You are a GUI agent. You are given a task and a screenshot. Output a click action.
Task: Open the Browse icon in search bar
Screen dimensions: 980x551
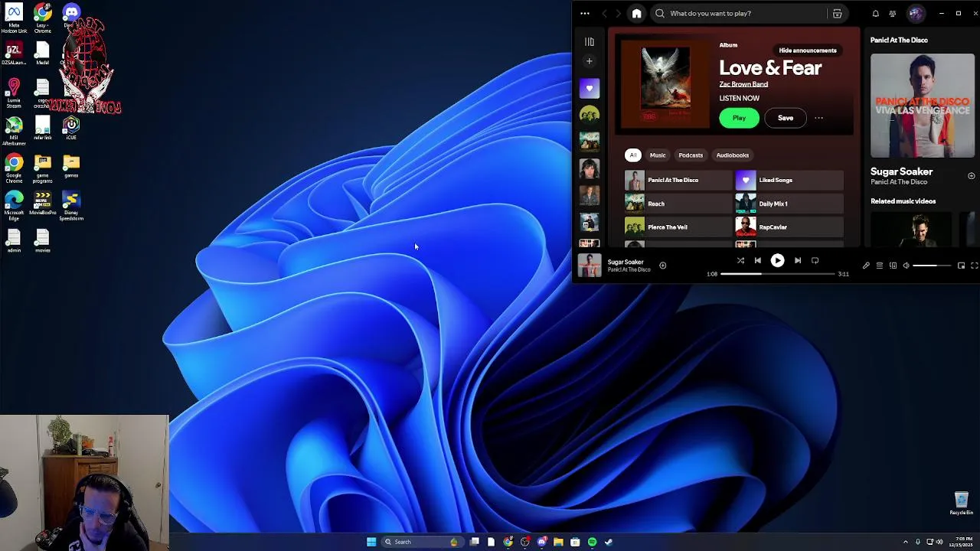pyautogui.click(x=837, y=13)
